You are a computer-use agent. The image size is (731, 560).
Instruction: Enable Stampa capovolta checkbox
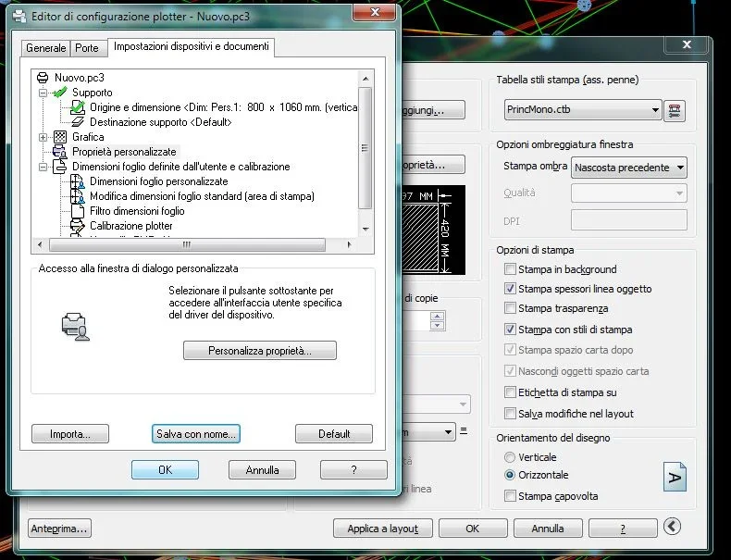click(510, 496)
